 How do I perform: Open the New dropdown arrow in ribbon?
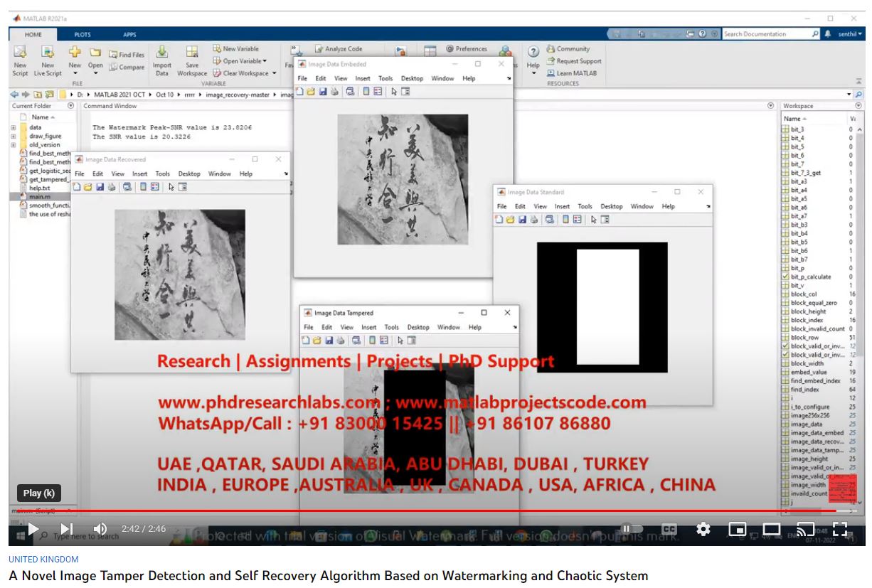coord(75,73)
